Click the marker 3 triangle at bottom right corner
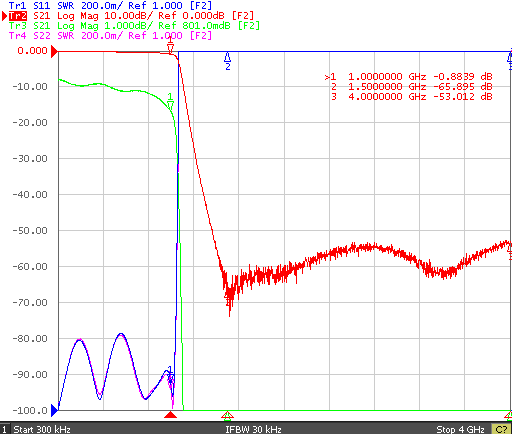 (509, 415)
